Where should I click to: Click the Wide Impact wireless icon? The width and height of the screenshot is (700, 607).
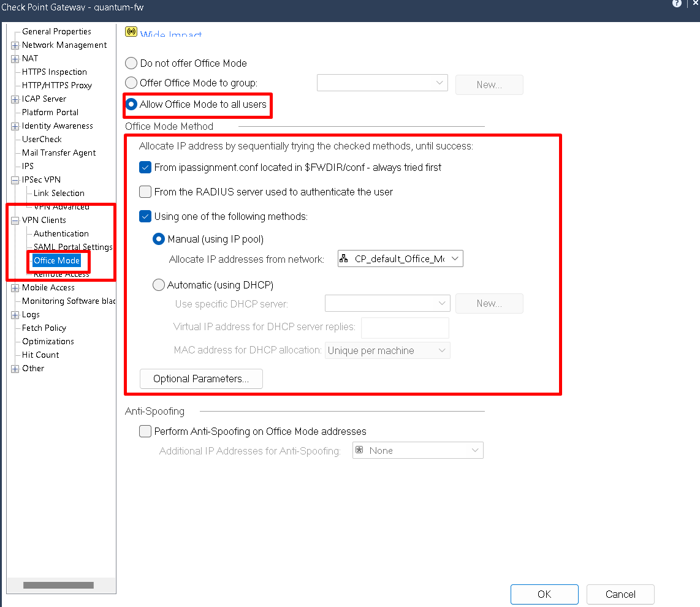click(x=131, y=31)
